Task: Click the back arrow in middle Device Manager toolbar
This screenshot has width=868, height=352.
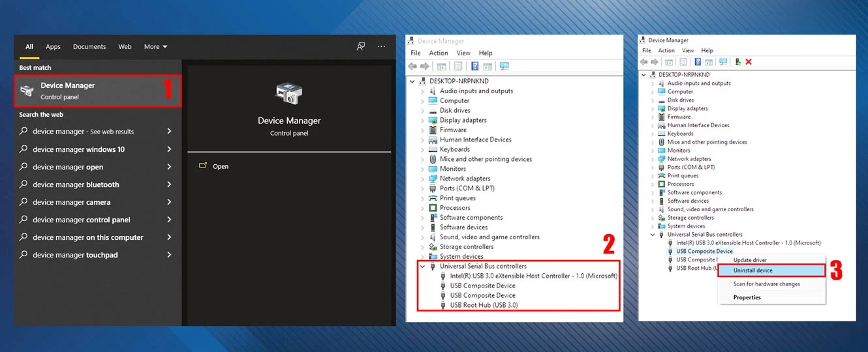Action: (x=412, y=66)
